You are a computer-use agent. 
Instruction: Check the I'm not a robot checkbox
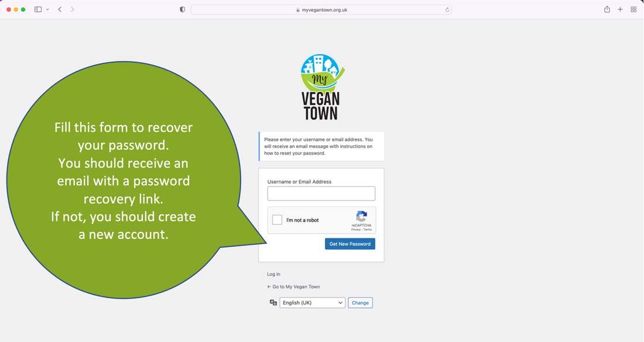(x=278, y=220)
